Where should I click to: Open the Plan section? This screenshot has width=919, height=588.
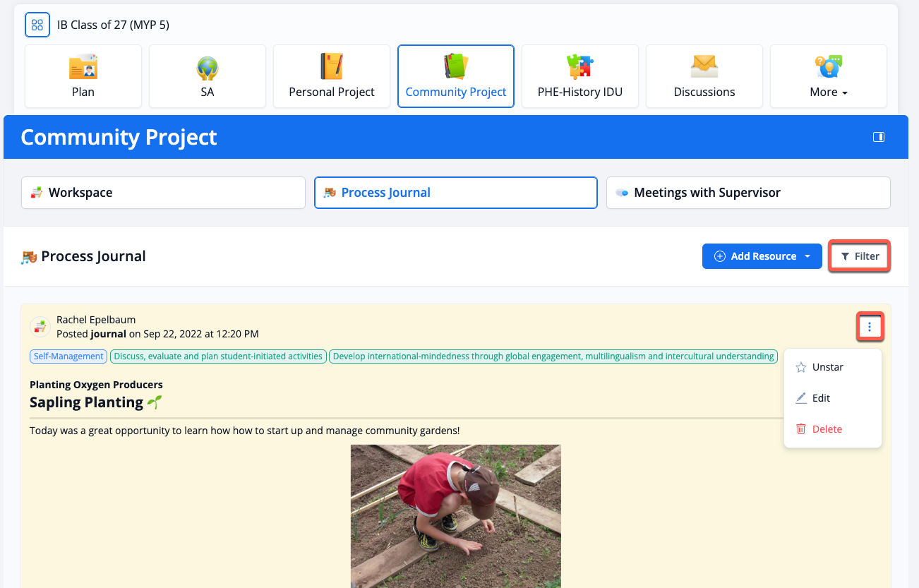click(x=83, y=76)
